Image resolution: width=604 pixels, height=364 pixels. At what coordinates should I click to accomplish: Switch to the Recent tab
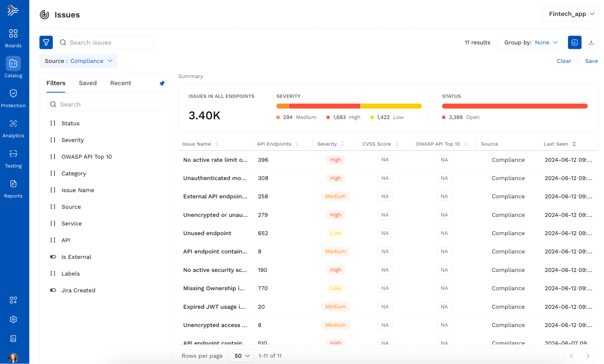[121, 83]
